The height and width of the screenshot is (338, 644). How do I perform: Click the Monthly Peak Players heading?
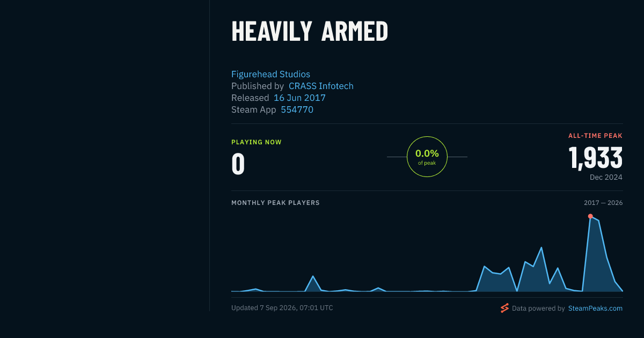click(275, 203)
